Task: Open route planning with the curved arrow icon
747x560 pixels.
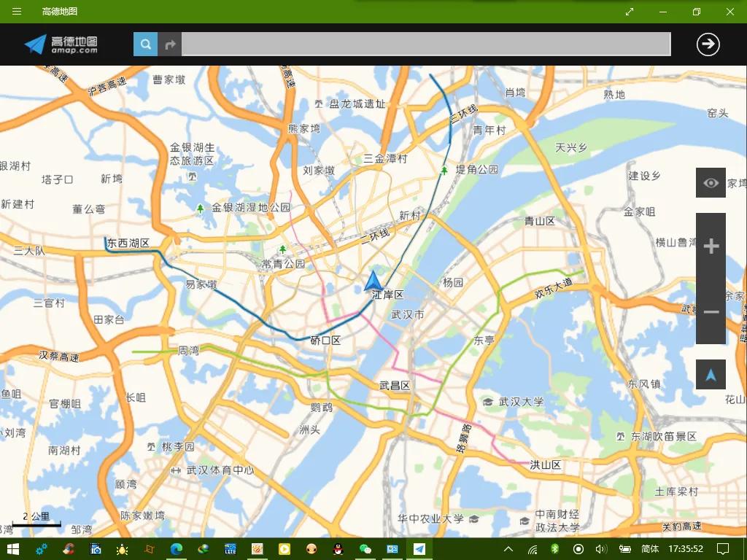Action: tap(170, 44)
